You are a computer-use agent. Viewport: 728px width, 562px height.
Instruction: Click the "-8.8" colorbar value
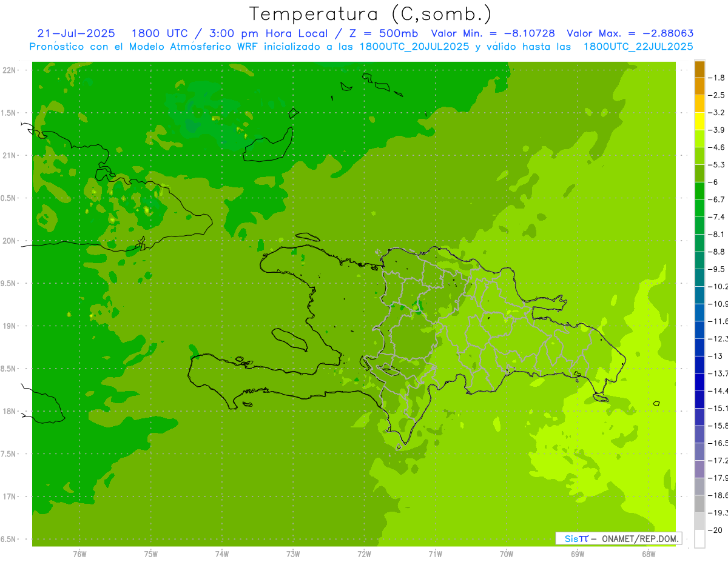click(x=717, y=252)
